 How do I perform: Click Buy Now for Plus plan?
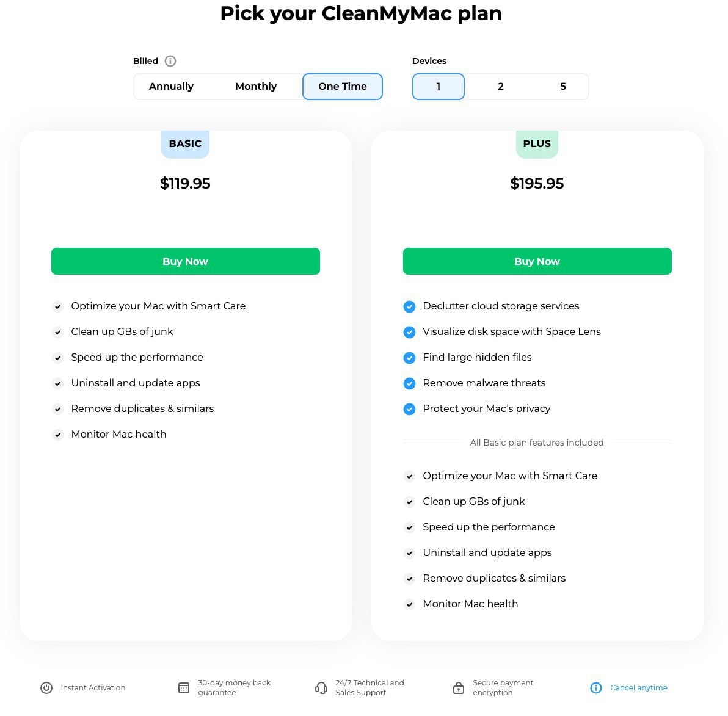pos(537,261)
